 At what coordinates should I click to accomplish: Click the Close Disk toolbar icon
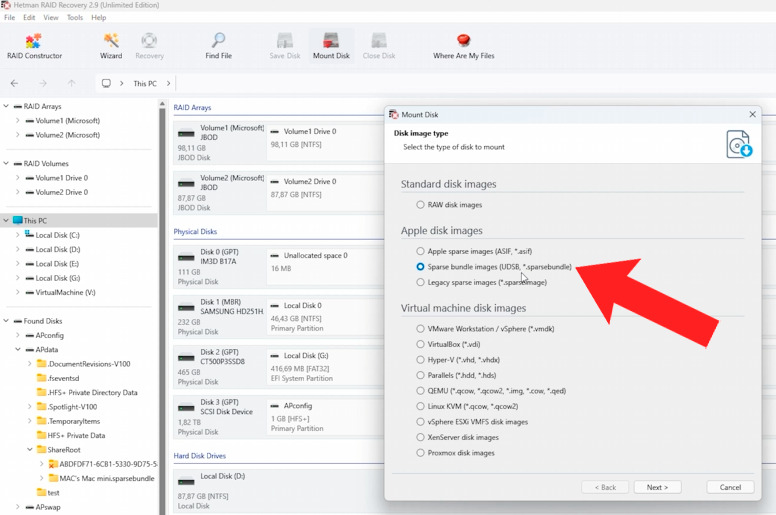[x=379, y=46]
